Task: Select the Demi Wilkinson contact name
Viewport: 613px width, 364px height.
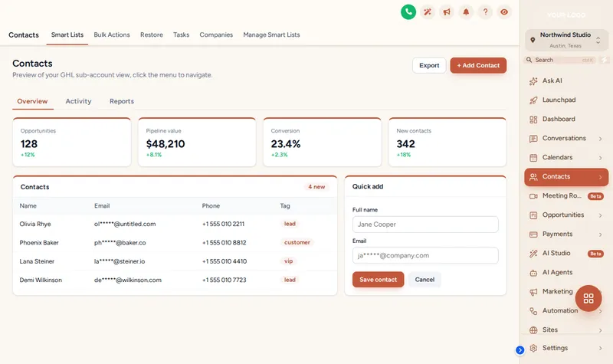Action: click(x=41, y=280)
